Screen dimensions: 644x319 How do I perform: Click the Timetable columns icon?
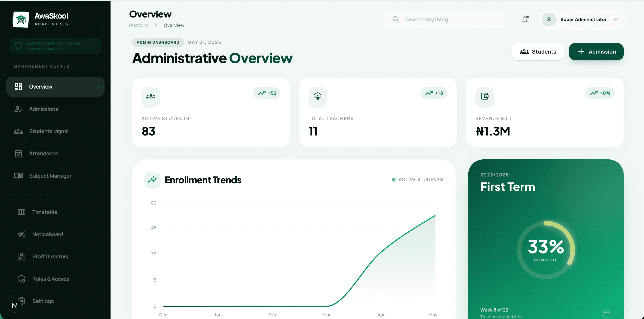pyautogui.click(x=22, y=212)
